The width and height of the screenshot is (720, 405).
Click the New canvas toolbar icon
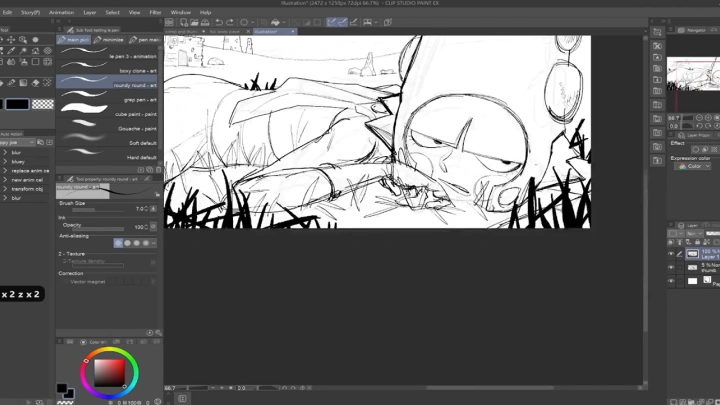(184, 22)
